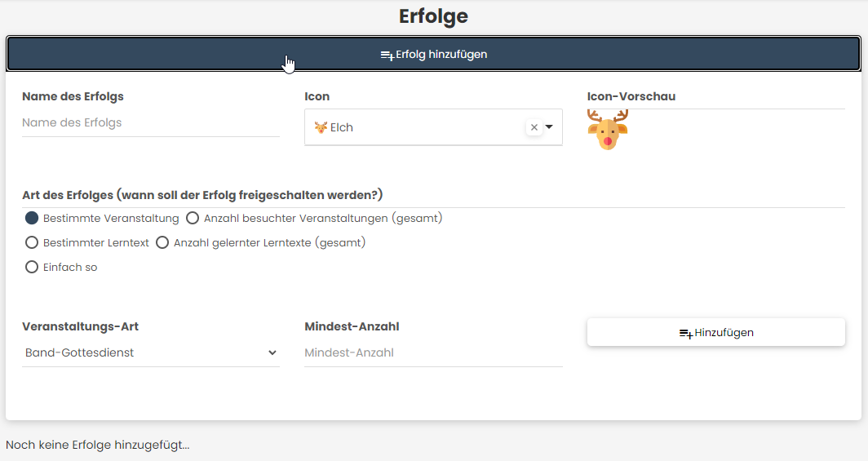This screenshot has width=868, height=461.
Task: Click the Art des Erfolges section heading
Action: pyautogui.click(x=202, y=195)
